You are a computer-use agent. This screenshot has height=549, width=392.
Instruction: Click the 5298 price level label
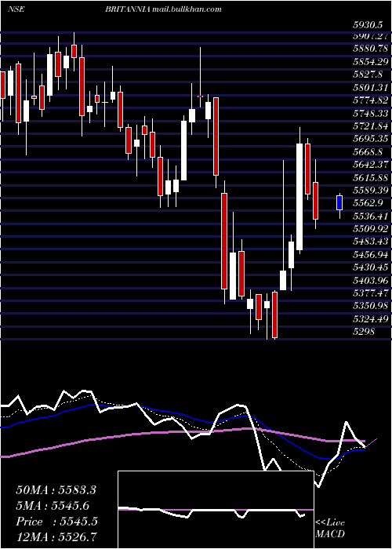[x=364, y=332]
